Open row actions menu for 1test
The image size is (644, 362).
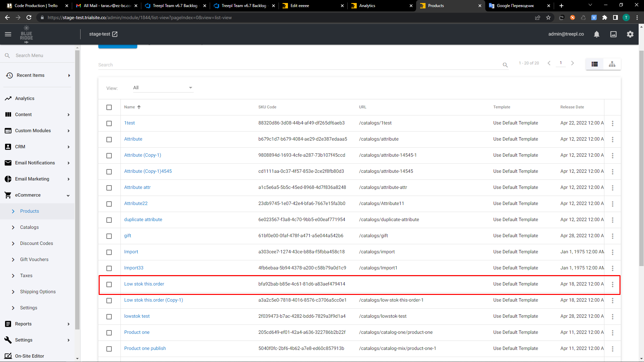tap(612, 123)
